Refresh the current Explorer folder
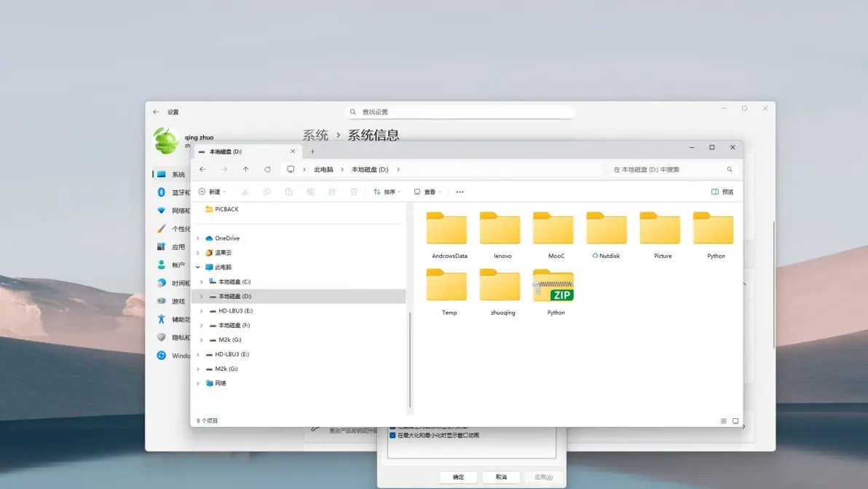 tap(267, 170)
